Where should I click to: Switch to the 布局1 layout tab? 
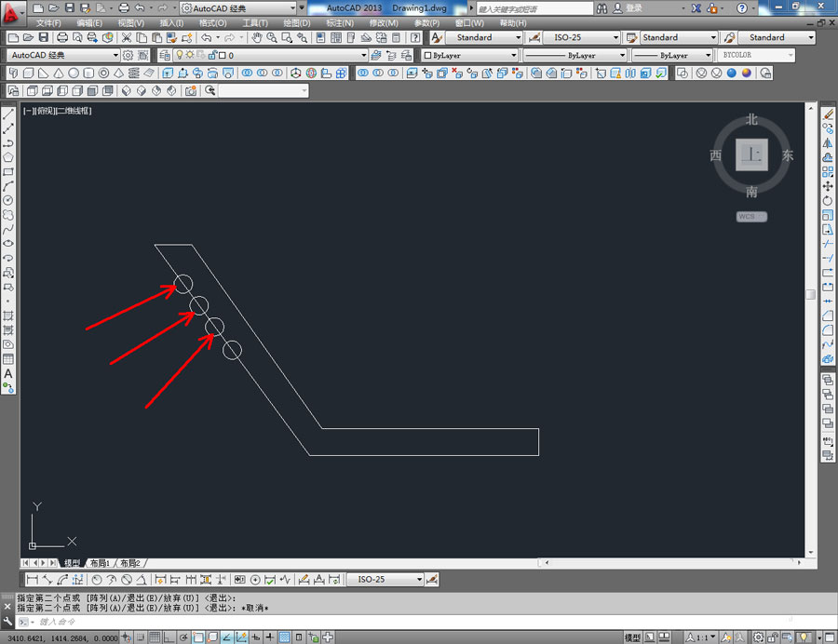click(100, 563)
